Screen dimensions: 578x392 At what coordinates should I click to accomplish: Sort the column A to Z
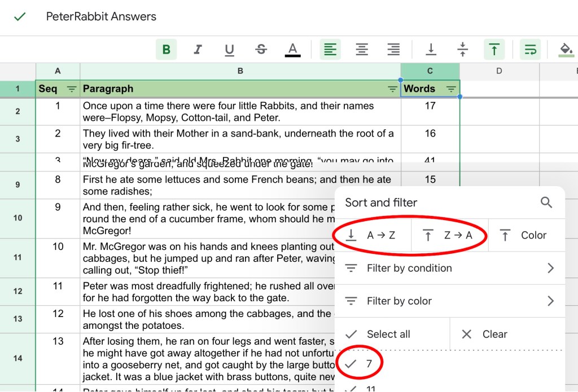[373, 235]
